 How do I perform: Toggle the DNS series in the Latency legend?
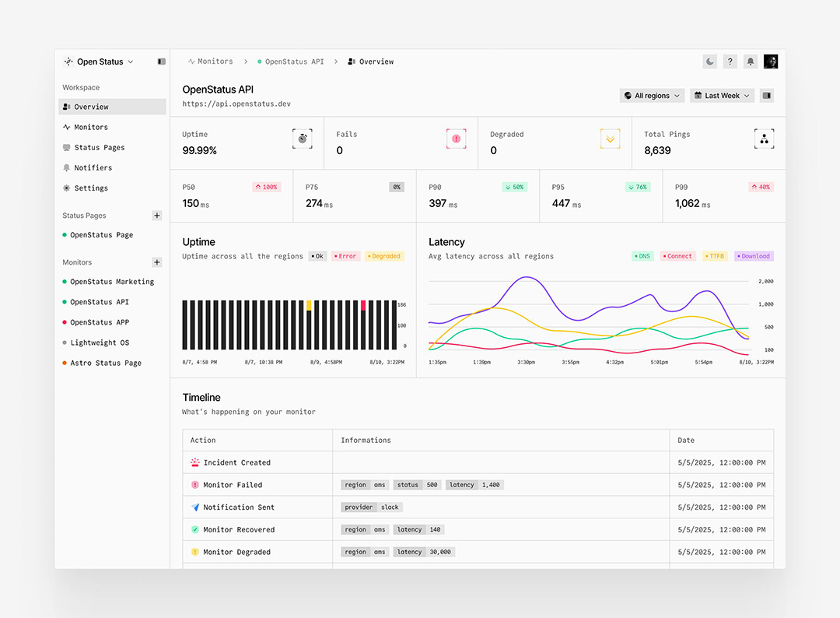point(642,255)
